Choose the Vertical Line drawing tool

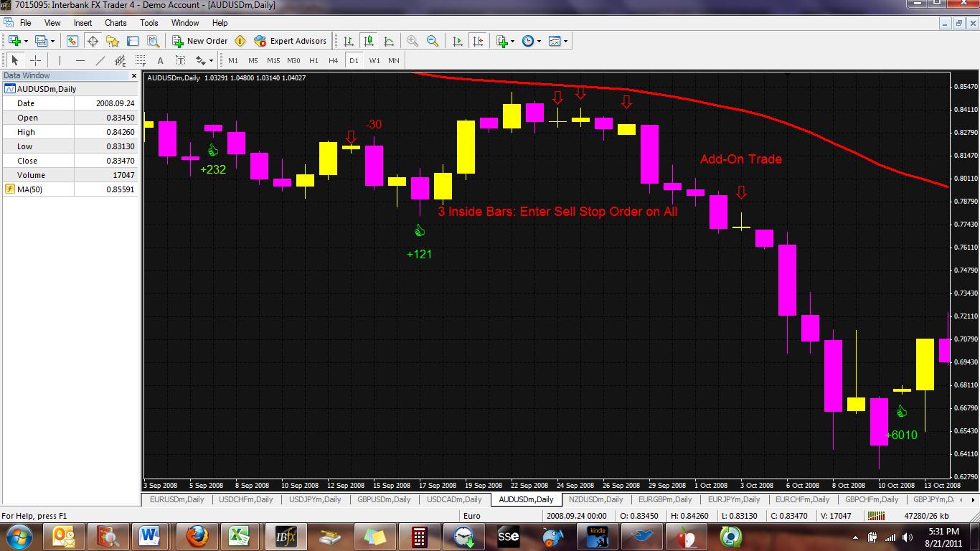(x=60, y=60)
